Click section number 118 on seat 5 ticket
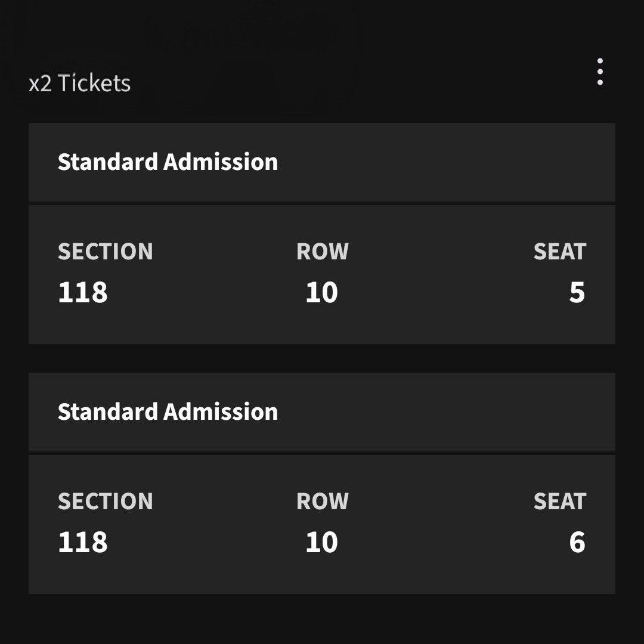 click(x=83, y=293)
